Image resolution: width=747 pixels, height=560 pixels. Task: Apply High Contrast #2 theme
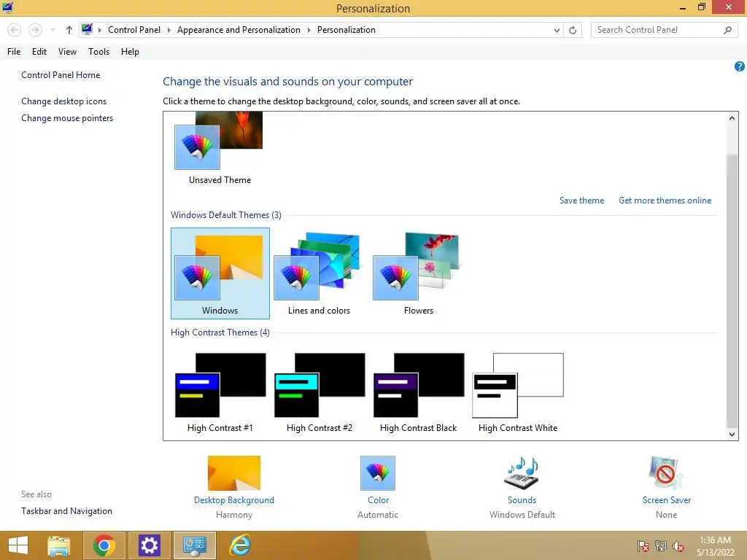tap(320, 392)
